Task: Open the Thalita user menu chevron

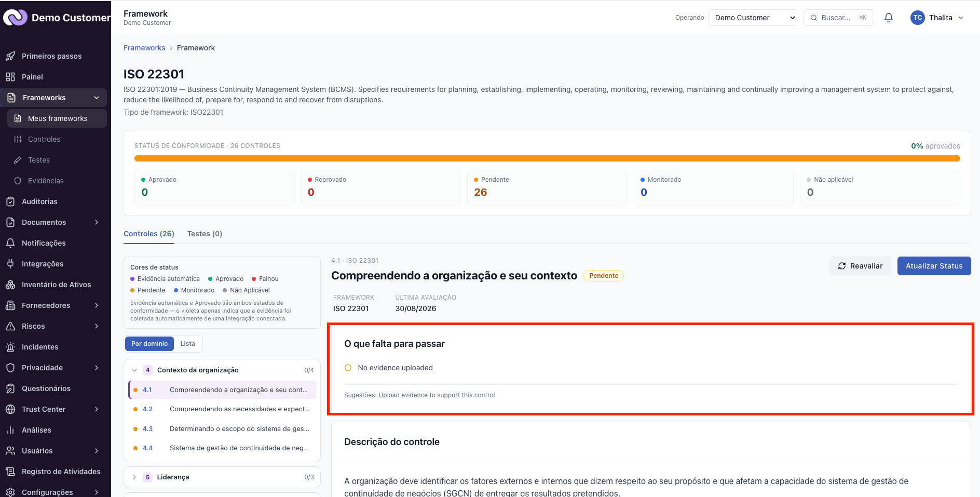Action: pos(961,18)
